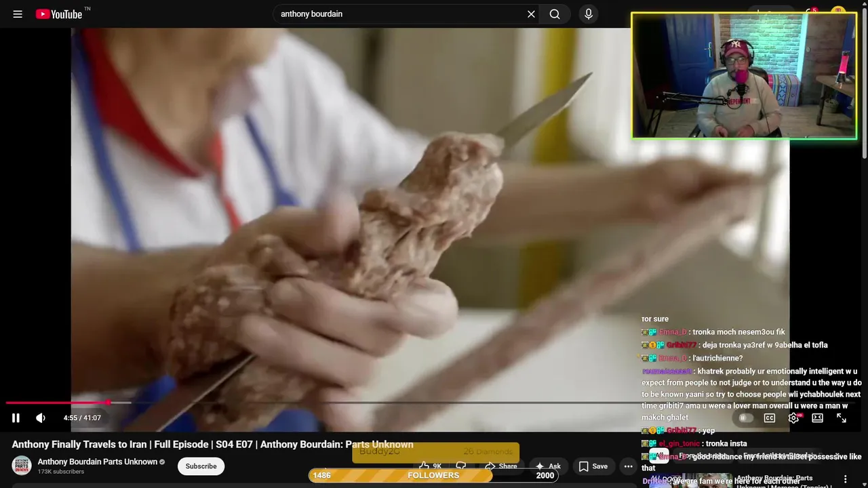868x488 pixels.
Task: Mute the video with the speaker icon
Action: (x=41, y=418)
